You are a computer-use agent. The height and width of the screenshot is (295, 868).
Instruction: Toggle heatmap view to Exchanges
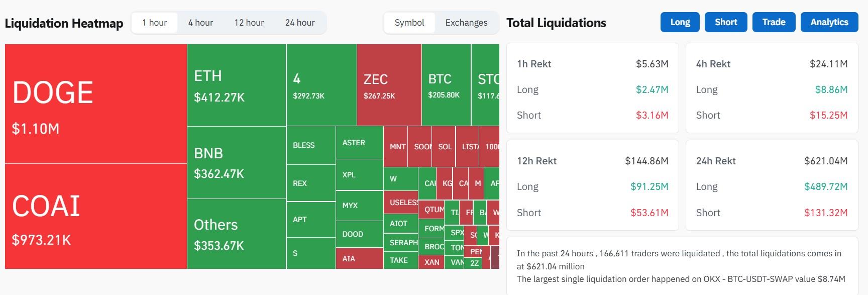[x=466, y=23]
